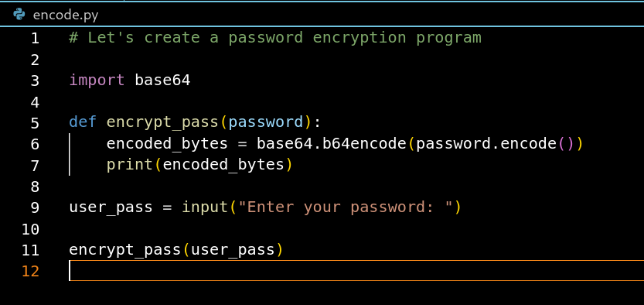Click line number 9 in the gutter

[35, 207]
